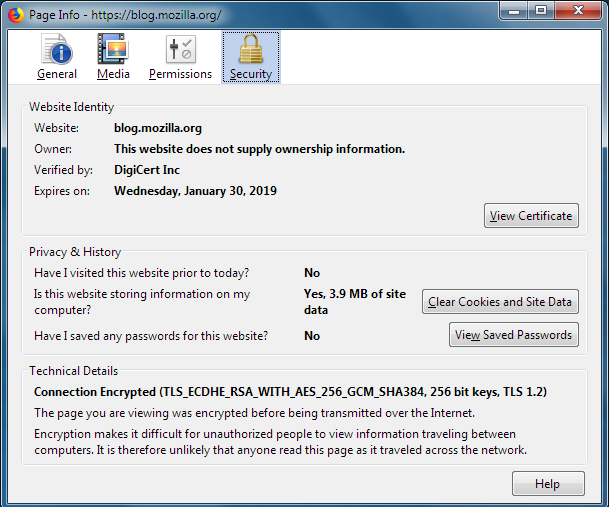Click the Connection Encrypted cipher line
609x507 pixels.
point(291,392)
